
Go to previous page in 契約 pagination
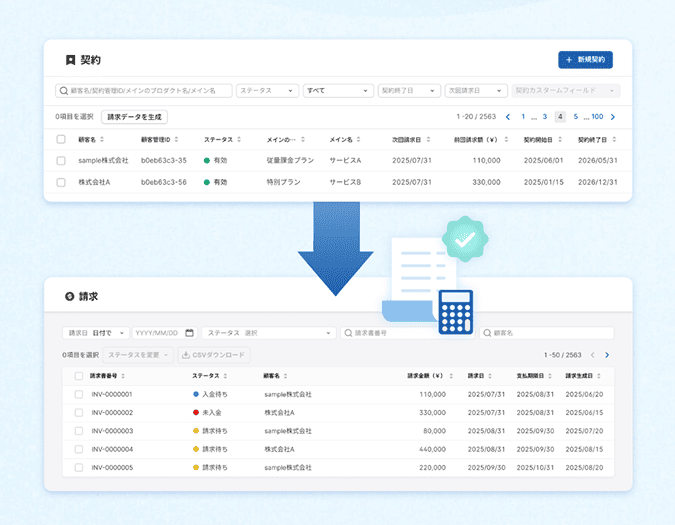tap(508, 117)
